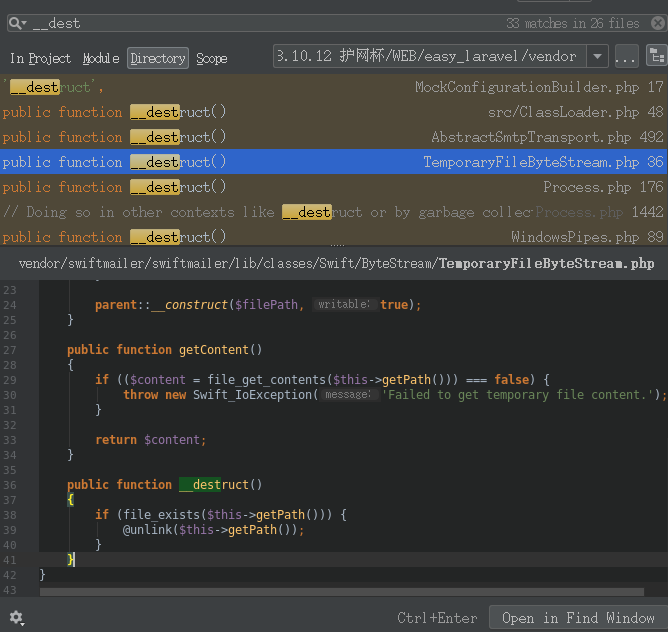Expand the directory path dropdown arrow
The width and height of the screenshot is (668, 632).
tap(597, 56)
